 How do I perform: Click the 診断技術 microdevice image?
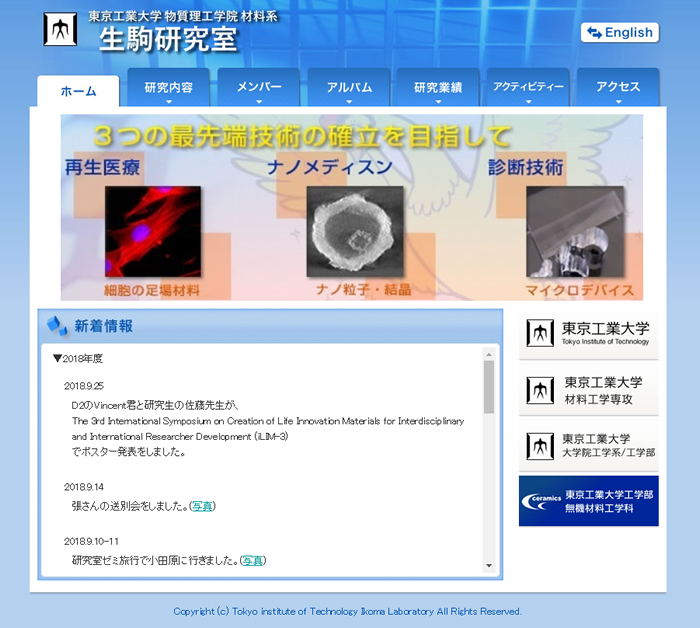tap(574, 232)
